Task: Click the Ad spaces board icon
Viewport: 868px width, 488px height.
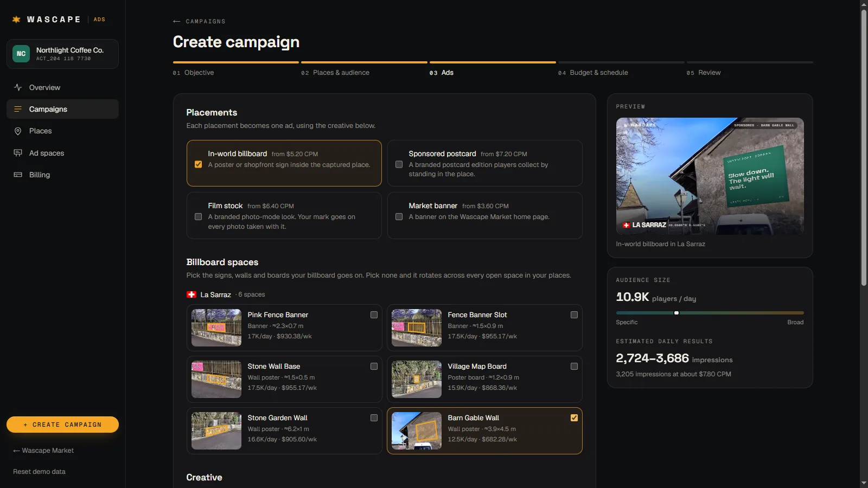Action: (18, 153)
